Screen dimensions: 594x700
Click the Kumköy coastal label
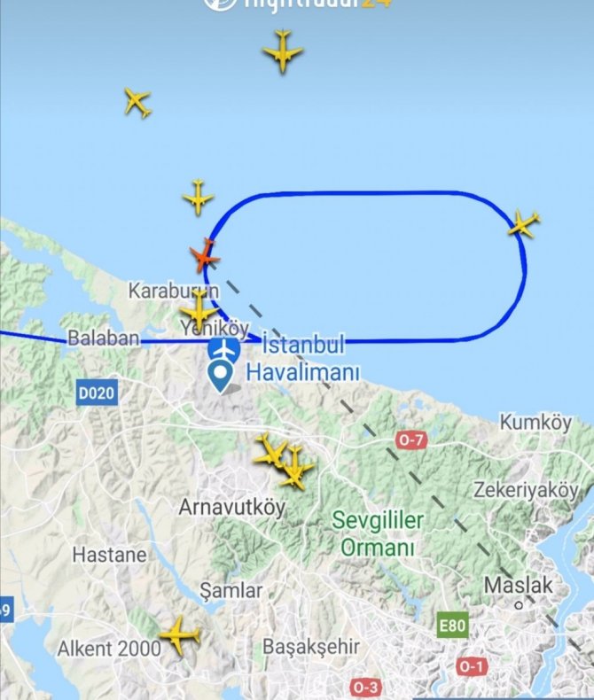535,423
